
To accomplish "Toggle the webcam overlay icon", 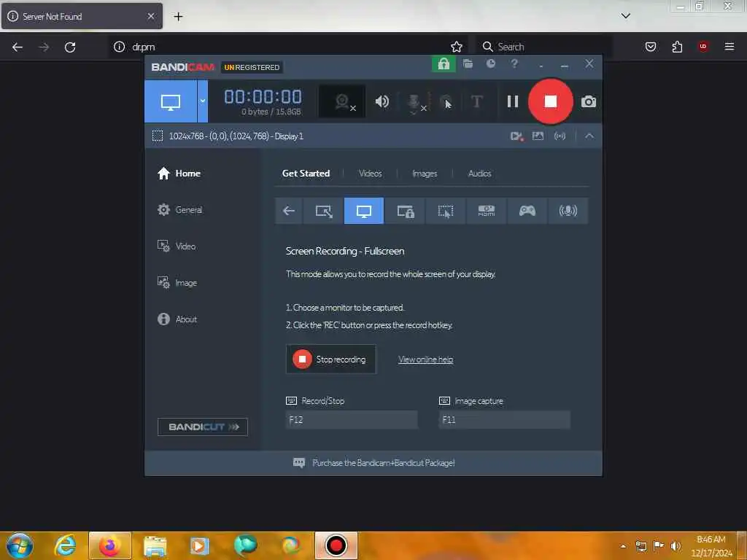I will coord(342,101).
